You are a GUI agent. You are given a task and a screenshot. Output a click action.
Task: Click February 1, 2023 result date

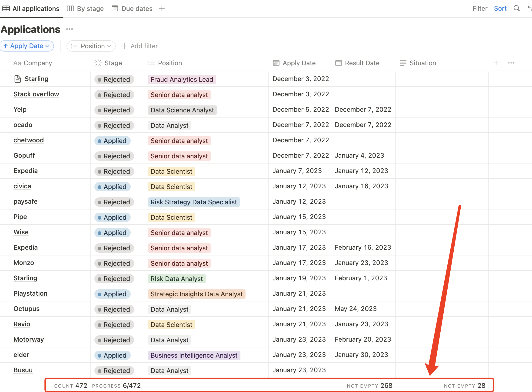coord(361,278)
